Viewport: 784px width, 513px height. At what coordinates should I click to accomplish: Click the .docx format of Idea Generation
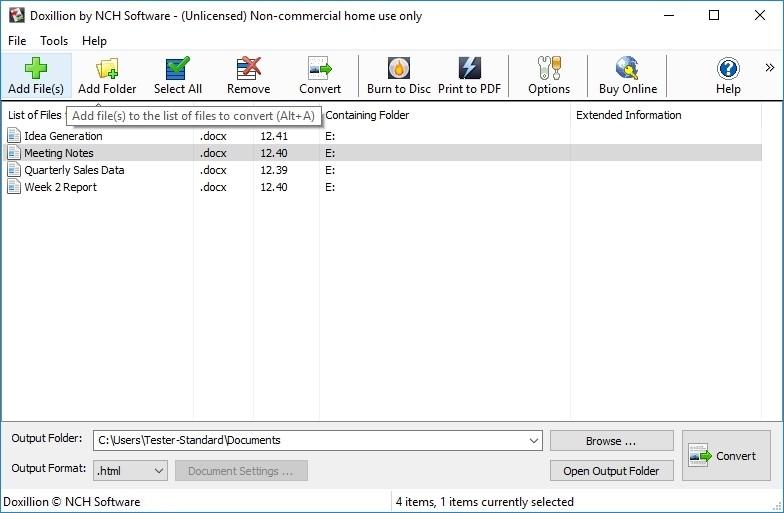(x=214, y=136)
